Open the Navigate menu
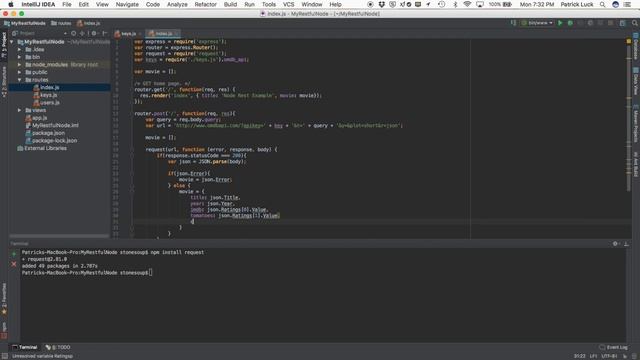 coord(127,4)
